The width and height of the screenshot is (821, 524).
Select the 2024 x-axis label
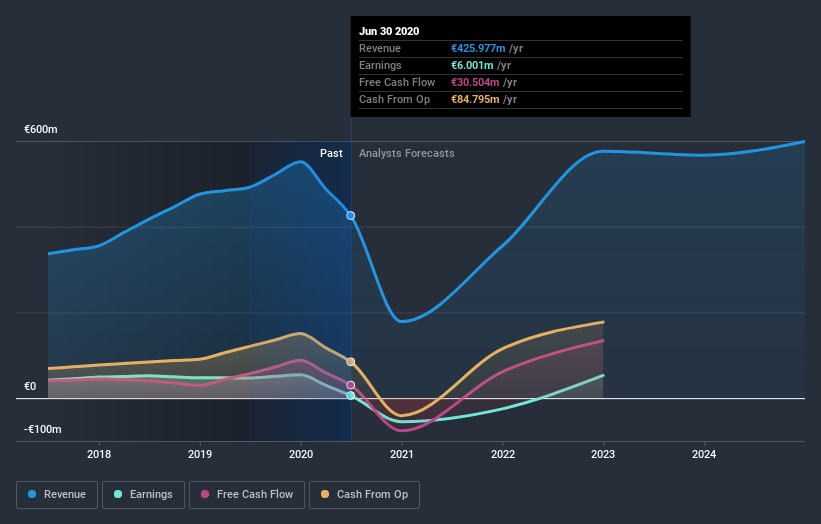click(x=704, y=454)
